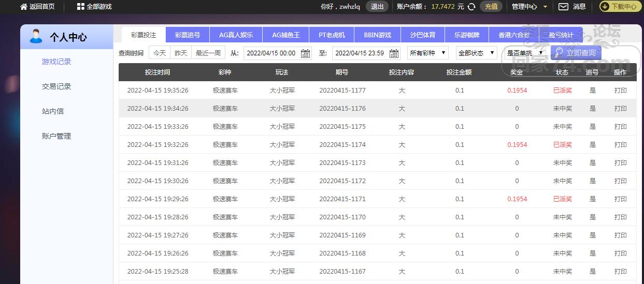Viewport: 644px width, 284px height.
Task: Click 全部游戏 link
Action: [x=99, y=7]
